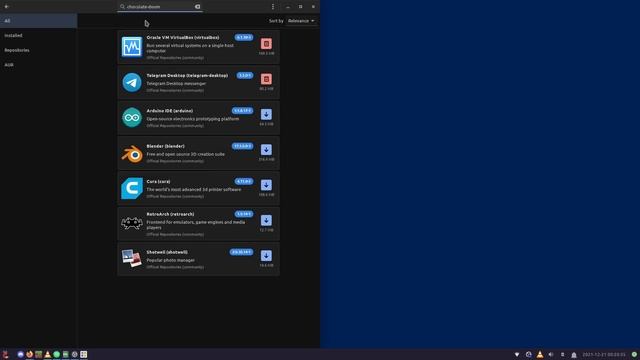Open the Arduino IDE package title
This screenshot has height=360, width=640.
(x=169, y=111)
